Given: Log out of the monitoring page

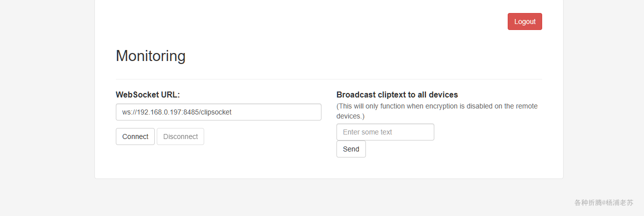Looking at the screenshot, I should (x=525, y=21).
